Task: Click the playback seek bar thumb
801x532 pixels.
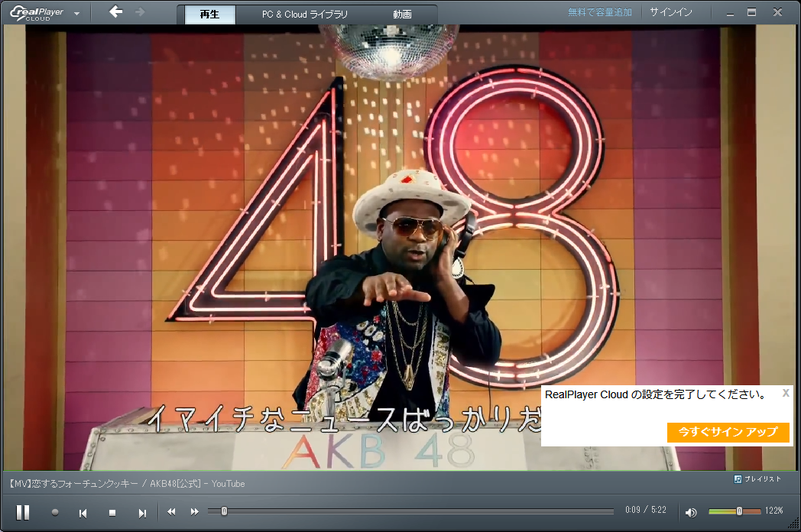Action: pyautogui.click(x=224, y=511)
